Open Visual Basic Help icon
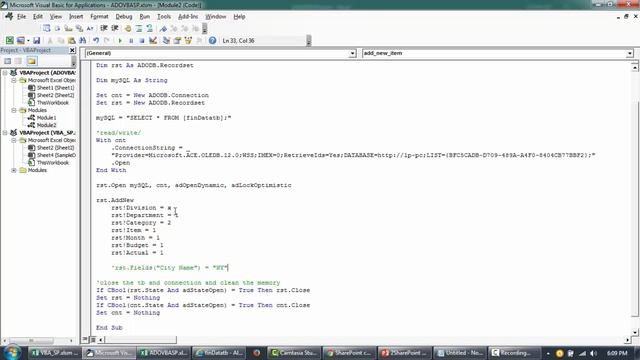The image size is (640, 360). [x=212, y=40]
